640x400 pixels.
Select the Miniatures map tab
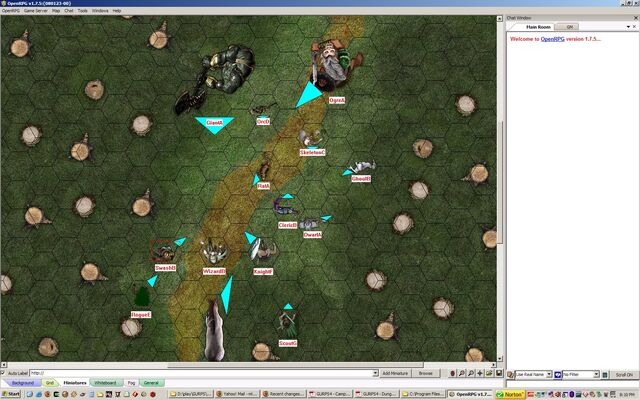click(75, 383)
